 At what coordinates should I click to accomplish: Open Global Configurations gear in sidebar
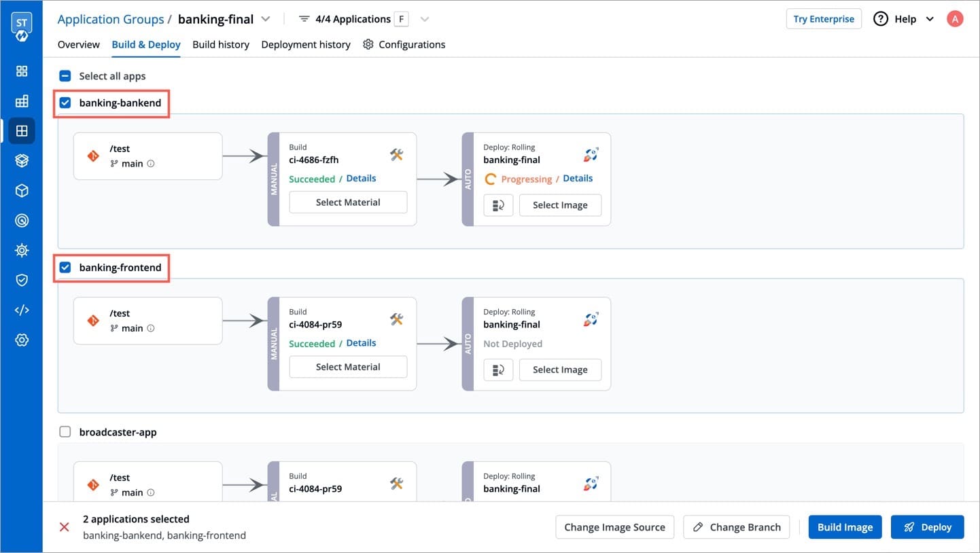pos(22,340)
